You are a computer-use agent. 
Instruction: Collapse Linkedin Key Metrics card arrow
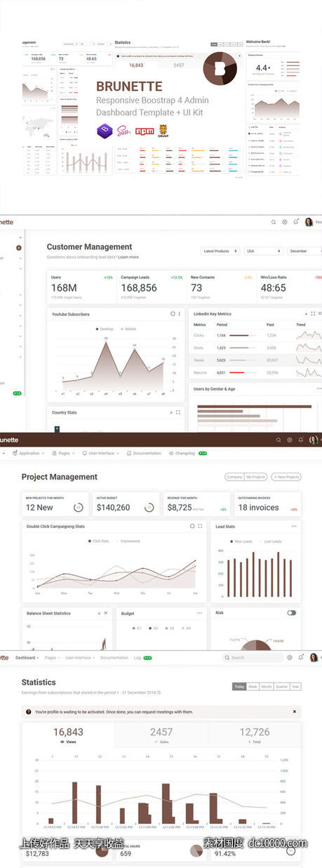click(306, 314)
